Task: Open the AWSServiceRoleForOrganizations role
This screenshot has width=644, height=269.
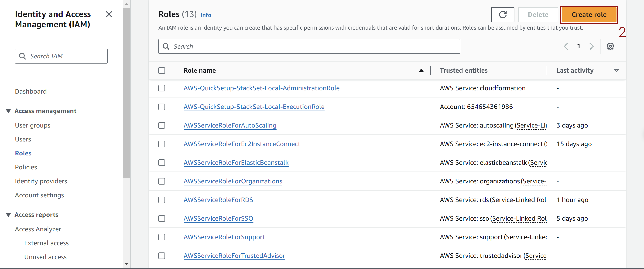Action: tap(233, 181)
